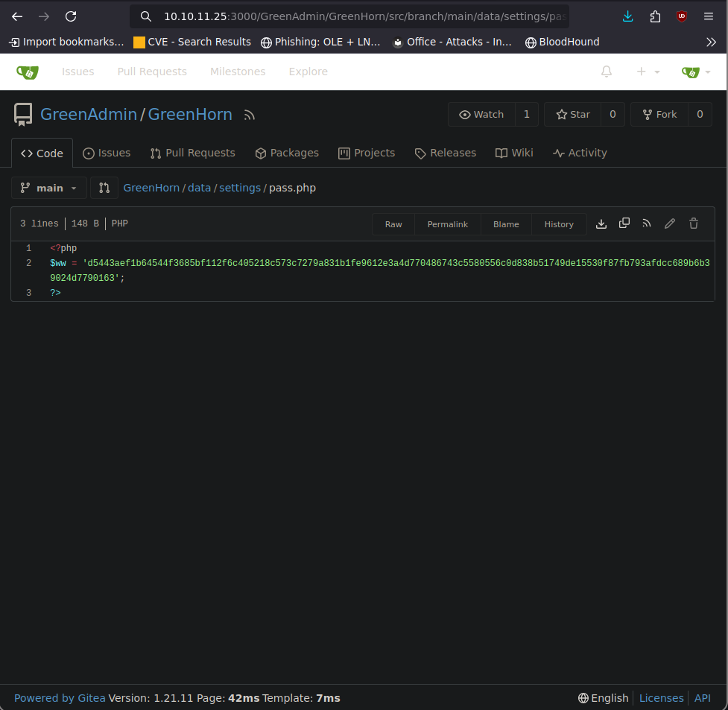Click the Gitea home logo

28,72
